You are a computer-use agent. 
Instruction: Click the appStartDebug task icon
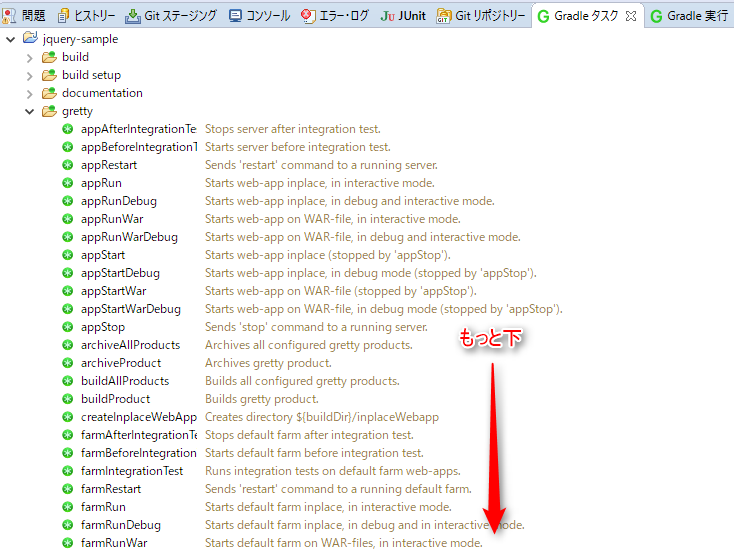pyautogui.click(x=68, y=273)
